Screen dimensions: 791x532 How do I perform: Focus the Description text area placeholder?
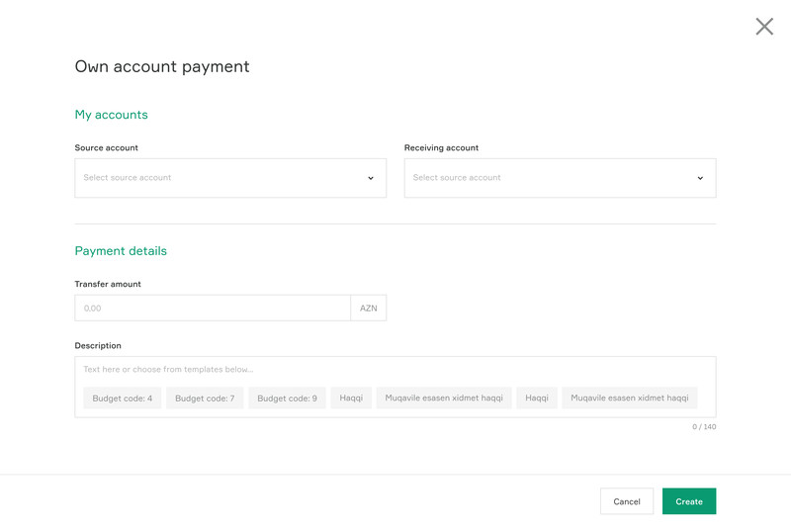click(168, 370)
